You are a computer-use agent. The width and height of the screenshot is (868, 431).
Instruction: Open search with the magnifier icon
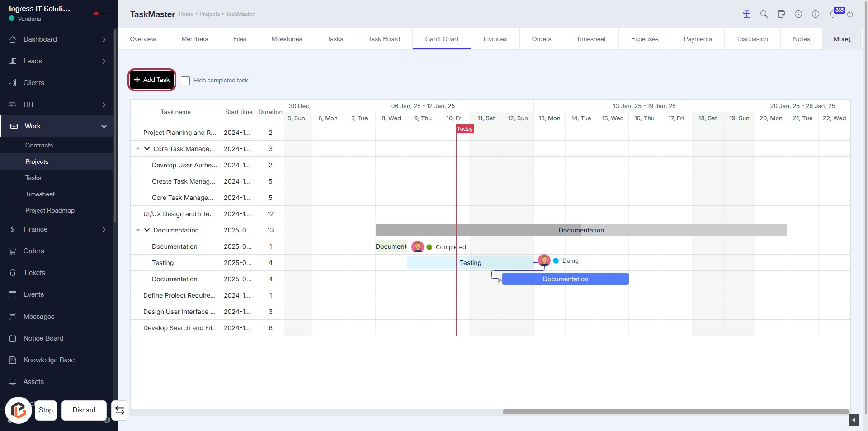(764, 14)
